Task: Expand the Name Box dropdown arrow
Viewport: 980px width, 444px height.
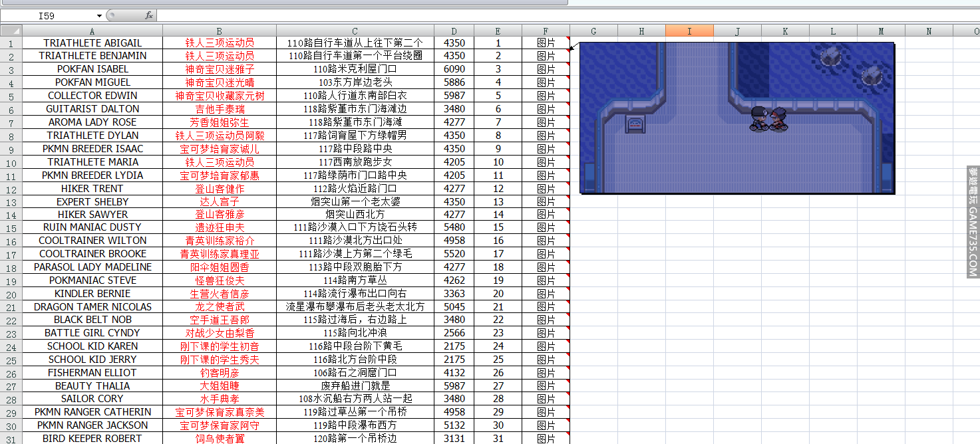Action: [x=100, y=16]
